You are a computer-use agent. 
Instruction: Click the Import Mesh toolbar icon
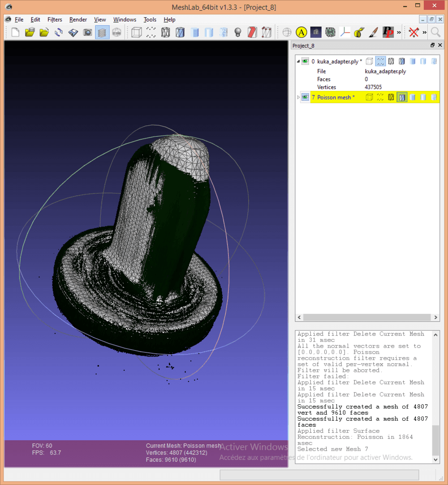coord(44,32)
